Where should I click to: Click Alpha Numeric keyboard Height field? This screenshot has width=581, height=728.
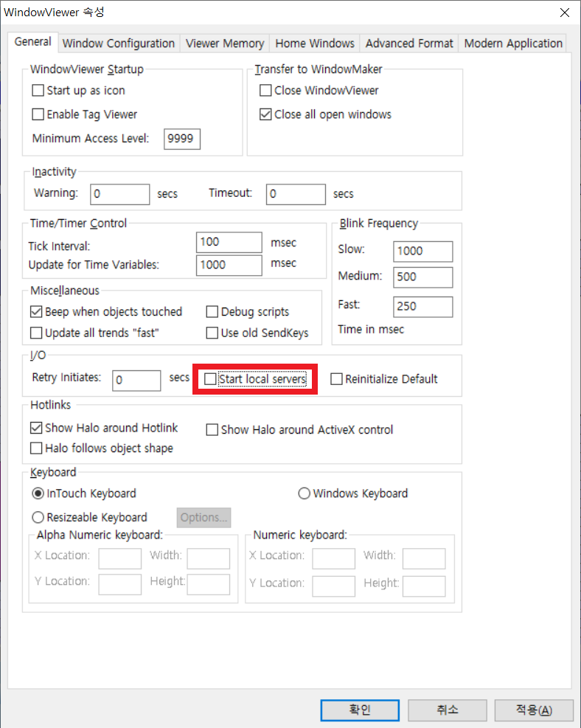(x=209, y=584)
